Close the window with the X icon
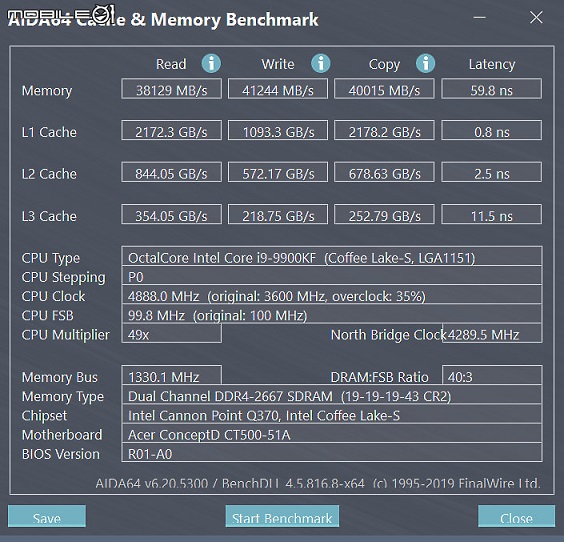 [536, 17]
